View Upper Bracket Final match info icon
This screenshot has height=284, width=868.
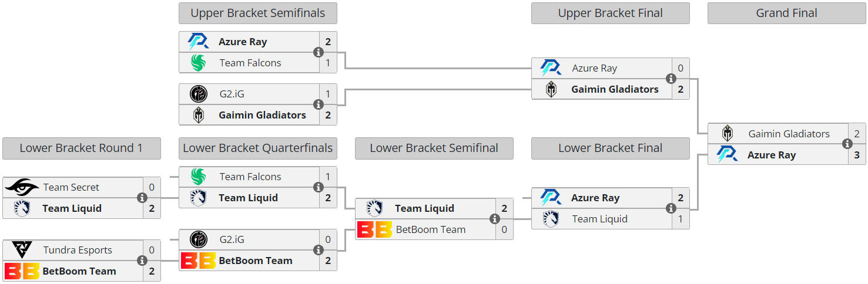tap(671, 79)
